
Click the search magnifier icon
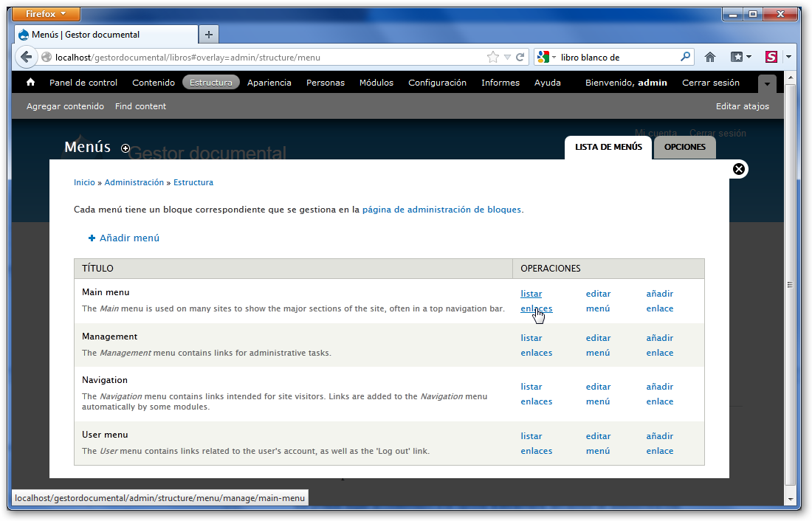click(685, 57)
